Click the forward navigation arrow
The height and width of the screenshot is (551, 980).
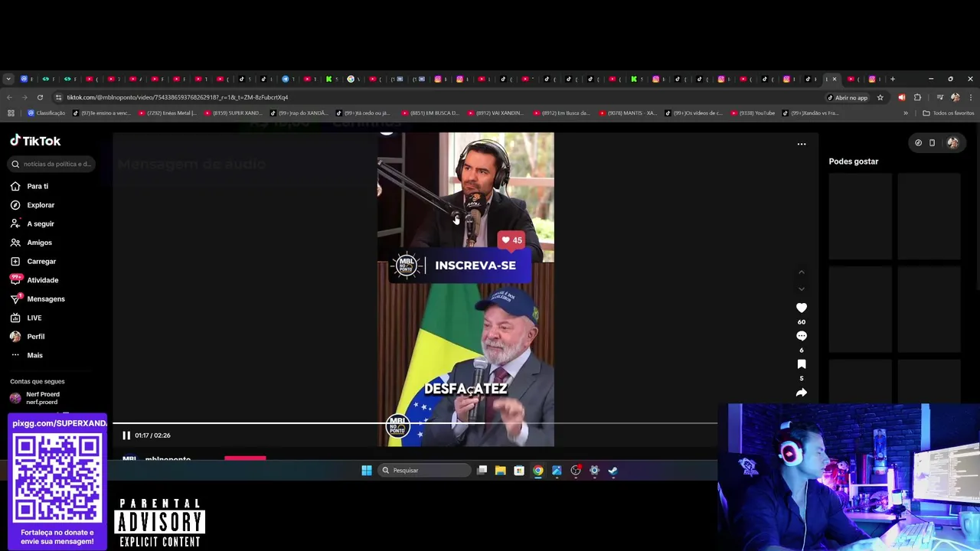tap(24, 98)
